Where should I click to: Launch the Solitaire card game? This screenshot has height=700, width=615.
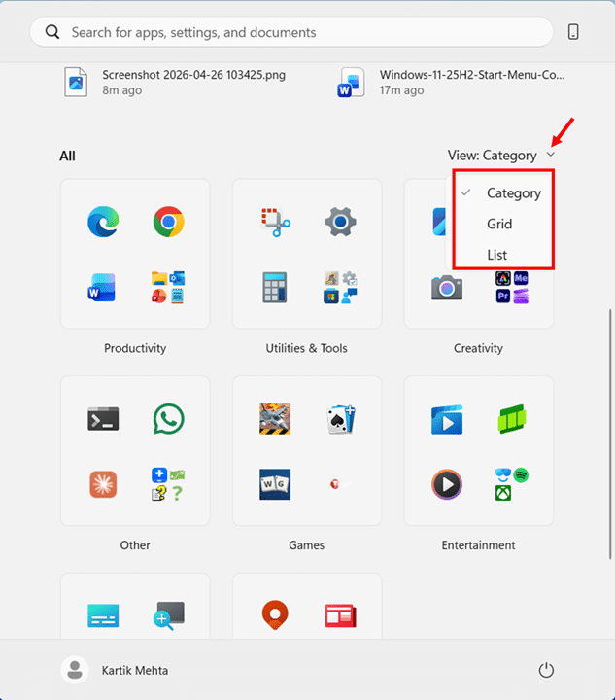click(340, 419)
